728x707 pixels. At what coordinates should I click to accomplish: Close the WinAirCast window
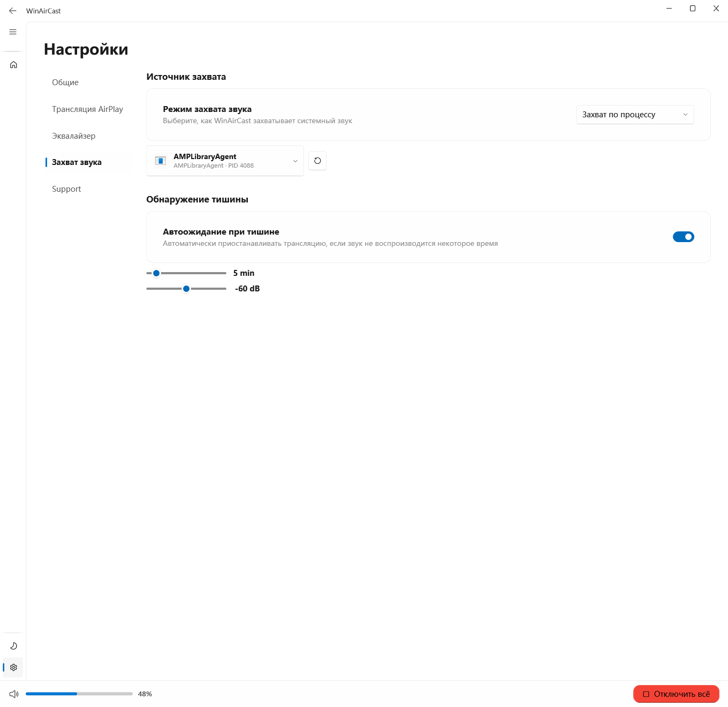pos(716,9)
